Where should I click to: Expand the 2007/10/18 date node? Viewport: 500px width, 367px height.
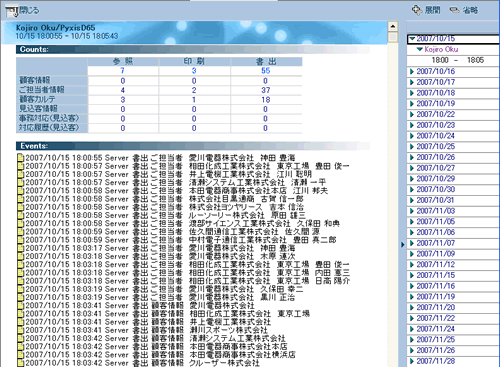[x=412, y=93]
